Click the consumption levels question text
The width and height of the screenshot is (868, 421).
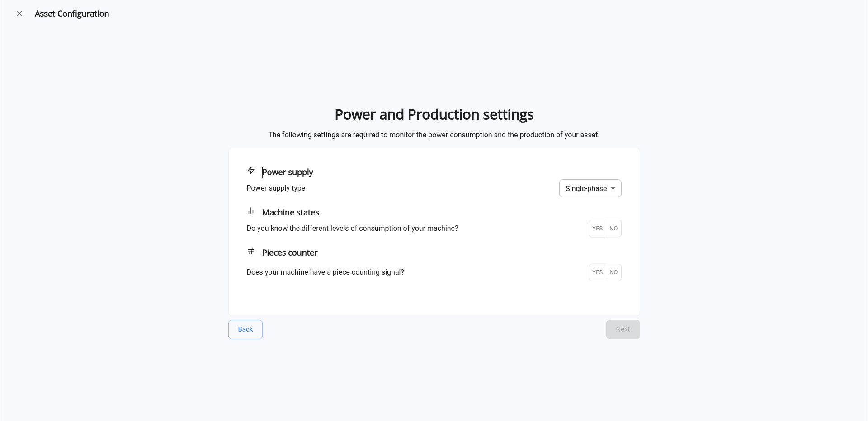(x=352, y=228)
